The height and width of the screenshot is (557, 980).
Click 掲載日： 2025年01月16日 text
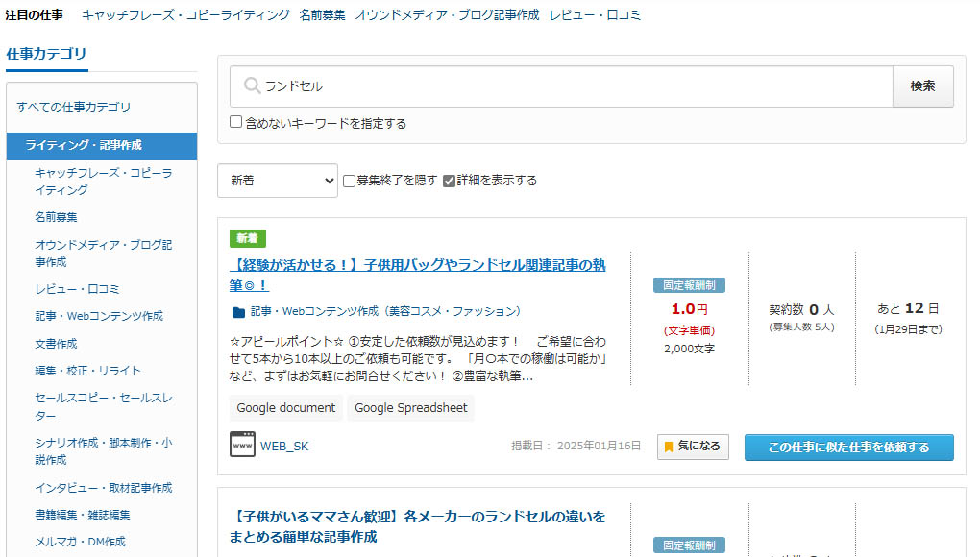pyautogui.click(x=576, y=446)
